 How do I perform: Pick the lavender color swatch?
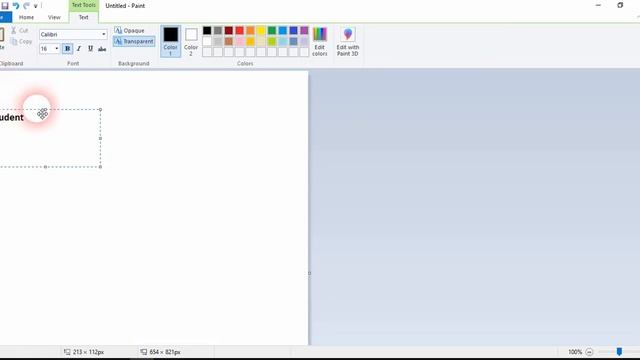304,41
